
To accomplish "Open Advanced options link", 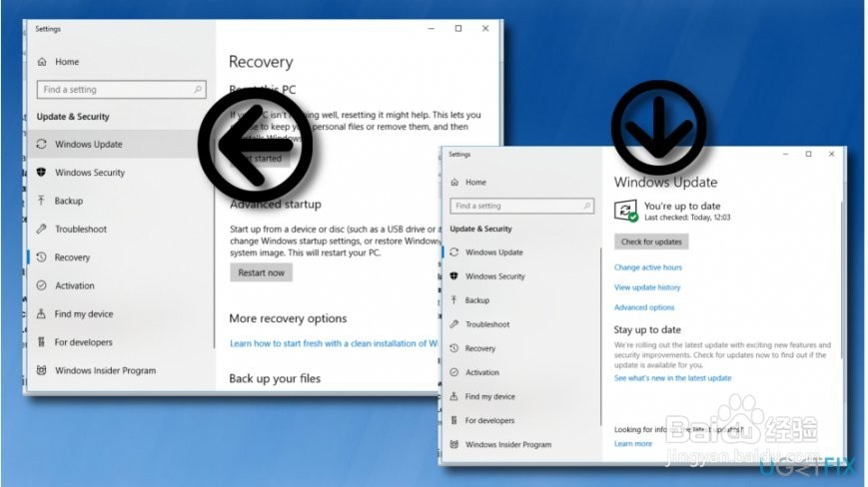I will [x=644, y=307].
